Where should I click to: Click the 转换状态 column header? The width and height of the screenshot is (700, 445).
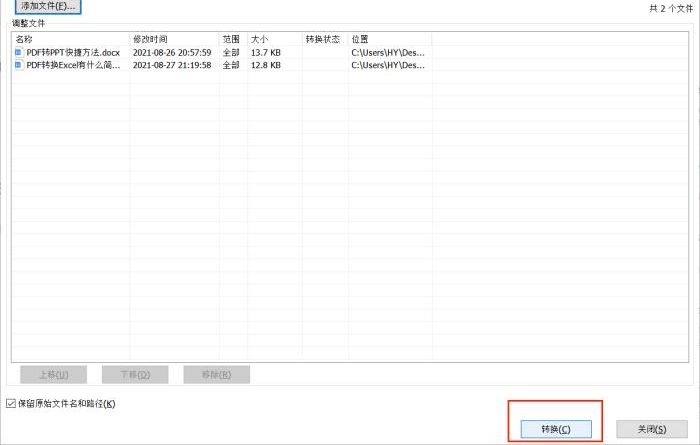pos(323,39)
